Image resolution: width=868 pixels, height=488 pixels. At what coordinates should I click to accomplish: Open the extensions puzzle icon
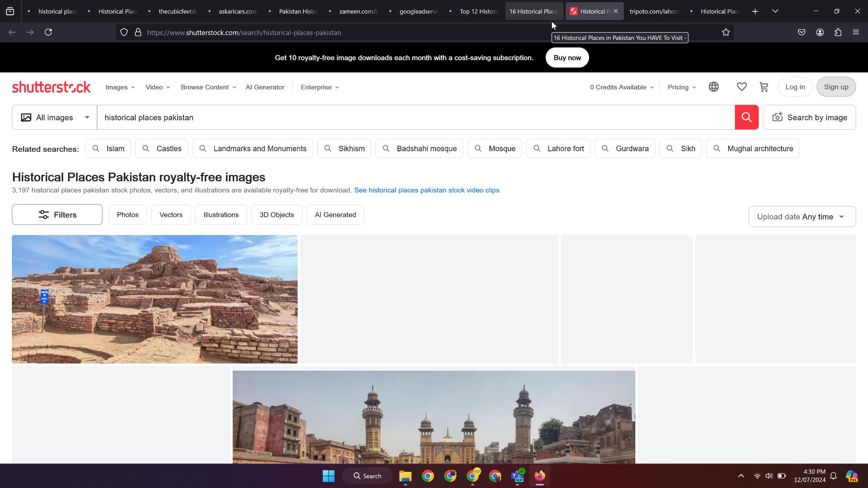tap(838, 32)
